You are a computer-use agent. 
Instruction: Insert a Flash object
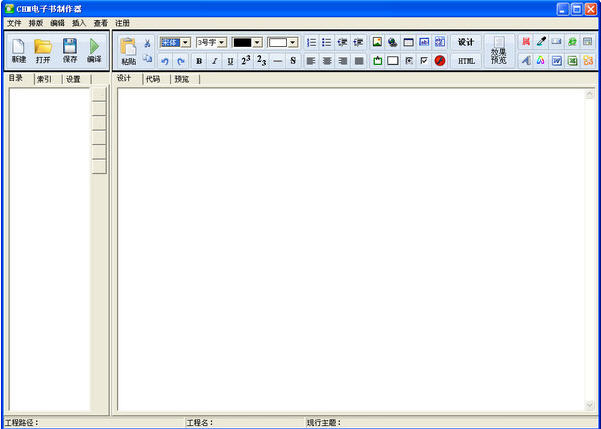pyautogui.click(x=440, y=61)
